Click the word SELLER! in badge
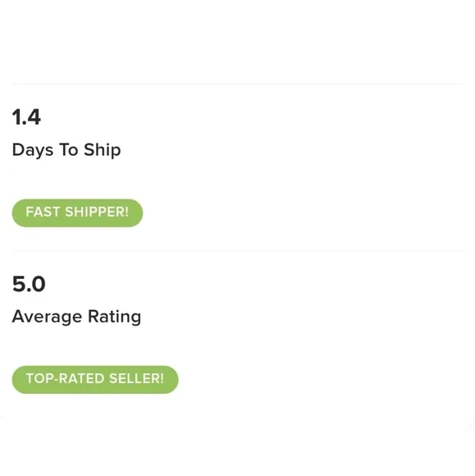Viewport: 475px width, 476px height. 136,378
